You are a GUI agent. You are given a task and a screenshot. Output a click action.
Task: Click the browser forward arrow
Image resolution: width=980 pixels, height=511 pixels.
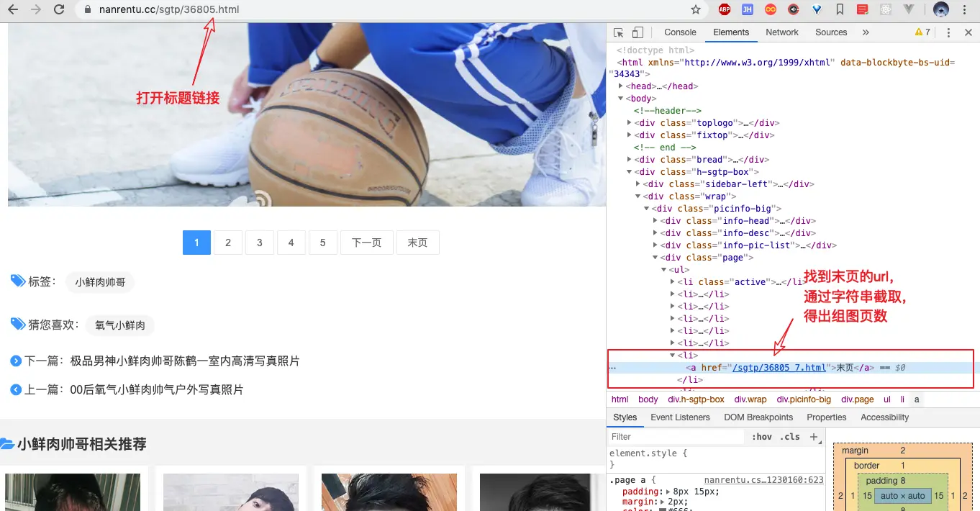click(36, 9)
